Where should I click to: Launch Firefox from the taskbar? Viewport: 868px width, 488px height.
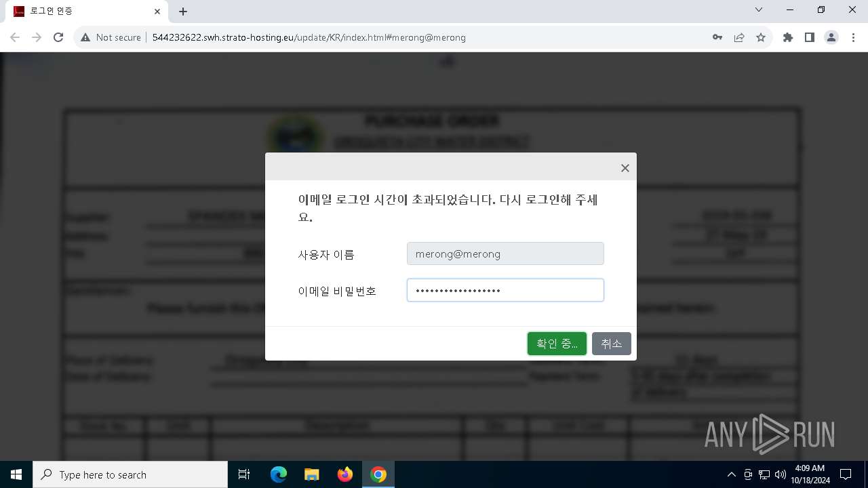click(x=345, y=474)
